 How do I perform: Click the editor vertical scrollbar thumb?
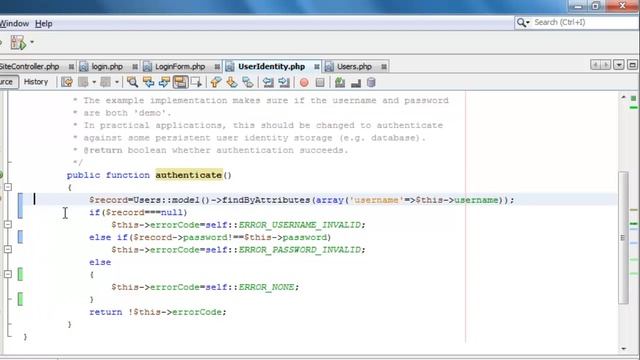pos(623,238)
